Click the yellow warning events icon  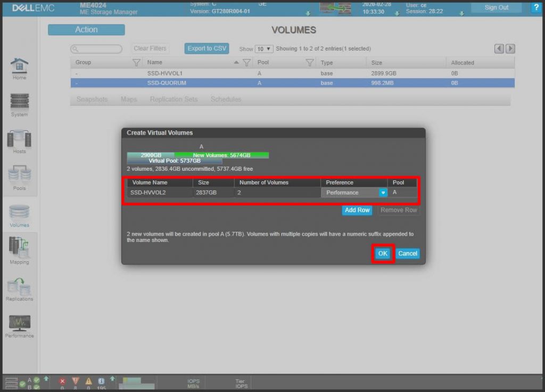click(x=89, y=381)
